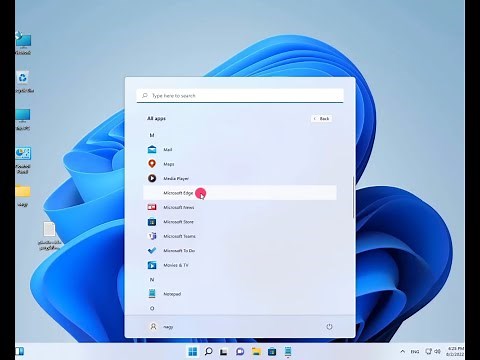Launch Notepad from the app list
The height and width of the screenshot is (360, 480).
pos(240,294)
